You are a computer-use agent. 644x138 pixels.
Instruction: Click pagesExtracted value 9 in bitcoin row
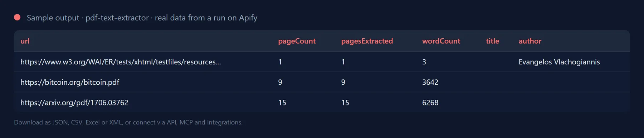343,82
